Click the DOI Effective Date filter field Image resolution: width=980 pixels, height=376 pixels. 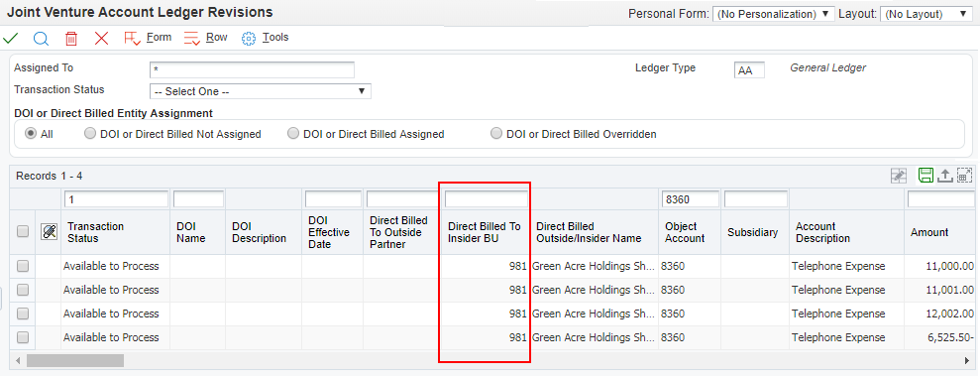pyautogui.click(x=333, y=199)
